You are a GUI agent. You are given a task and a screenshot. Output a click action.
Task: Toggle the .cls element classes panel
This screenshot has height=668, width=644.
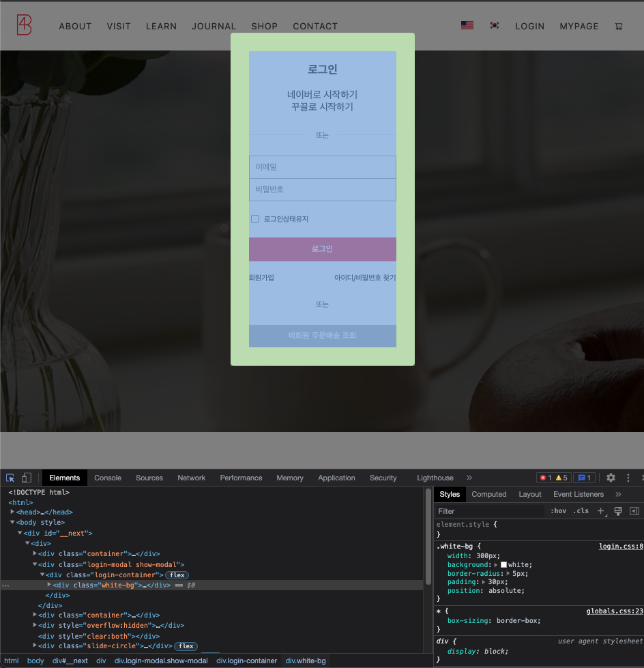coord(581,511)
